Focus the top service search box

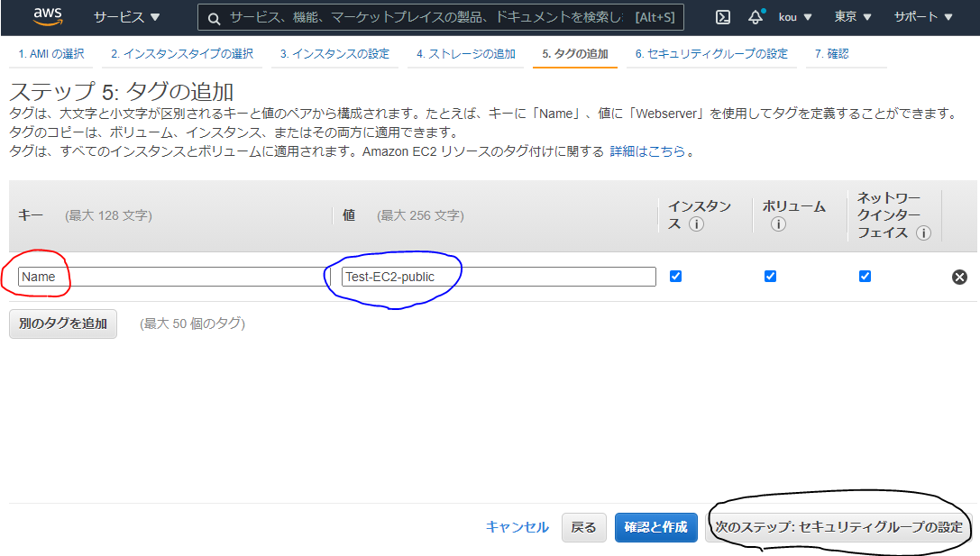441,17
